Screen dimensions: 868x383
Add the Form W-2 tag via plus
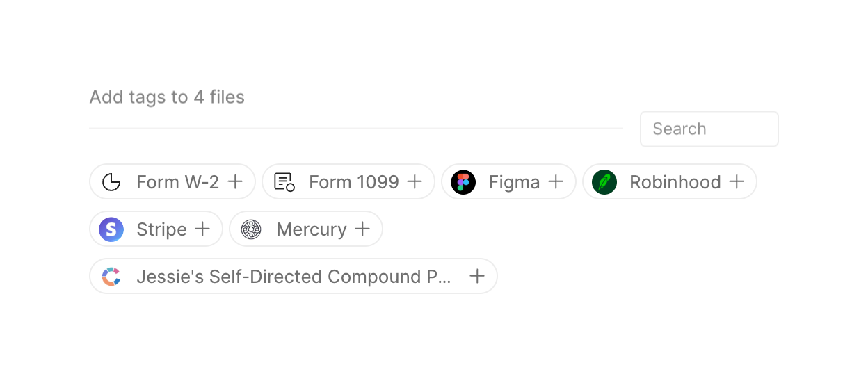point(236,182)
